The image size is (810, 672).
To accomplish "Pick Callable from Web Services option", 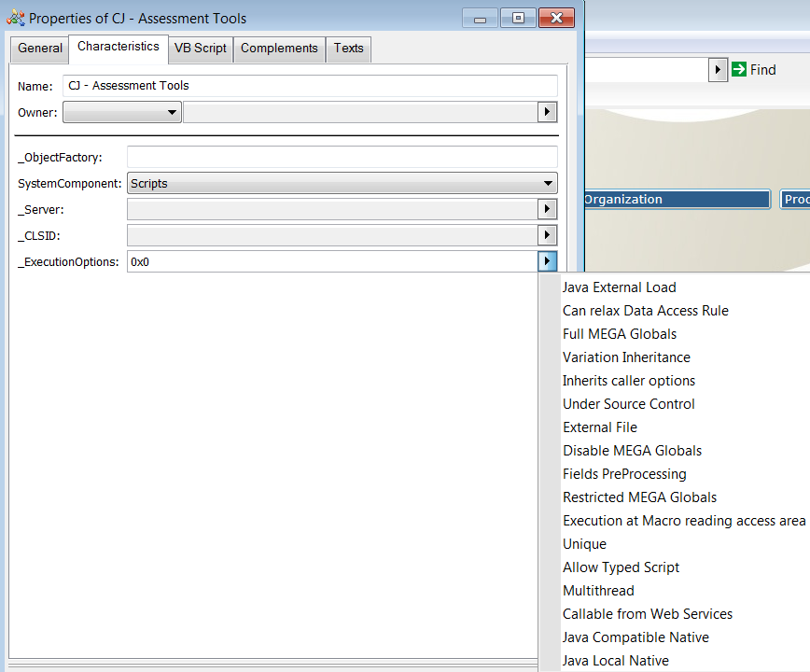I will (647, 614).
